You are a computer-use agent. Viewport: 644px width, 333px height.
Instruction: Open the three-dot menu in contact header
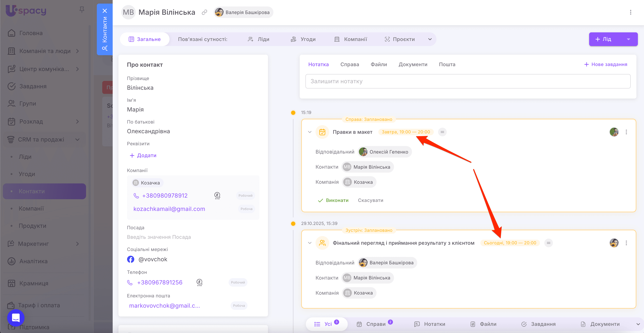pos(630,12)
